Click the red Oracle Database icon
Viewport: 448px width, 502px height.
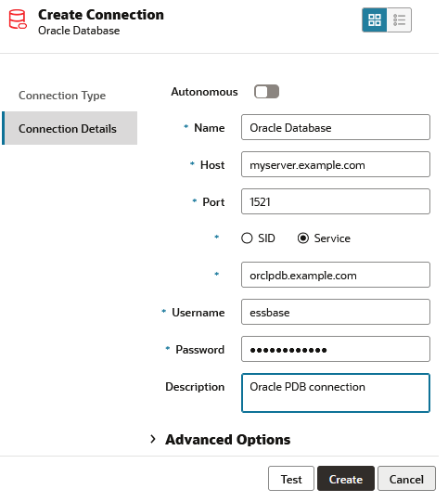[x=18, y=19]
